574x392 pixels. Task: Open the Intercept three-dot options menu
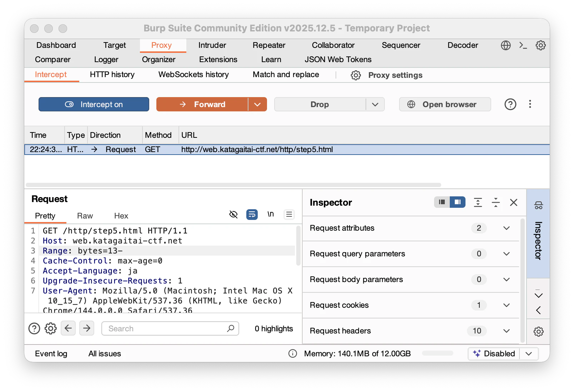(530, 104)
